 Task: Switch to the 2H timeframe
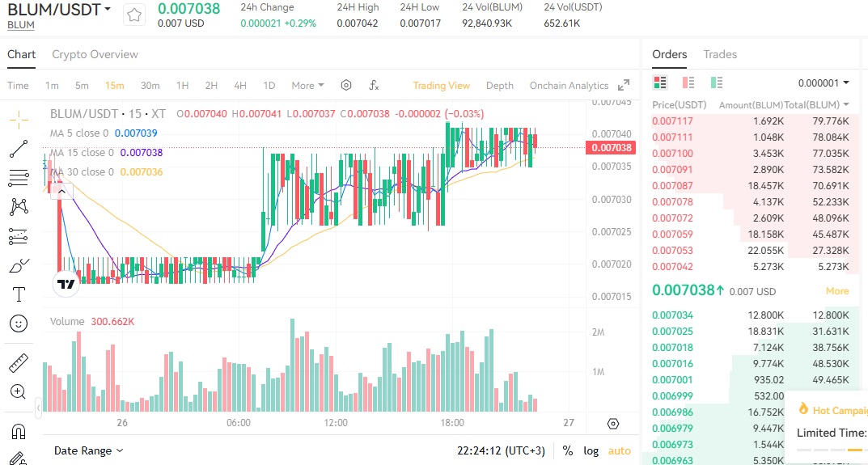[x=211, y=85]
